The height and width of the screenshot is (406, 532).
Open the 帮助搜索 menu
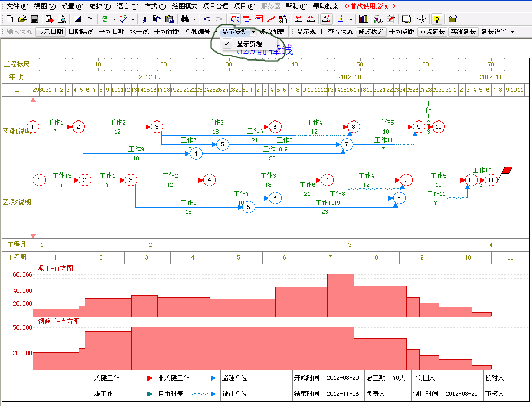[x=326, y=6]
